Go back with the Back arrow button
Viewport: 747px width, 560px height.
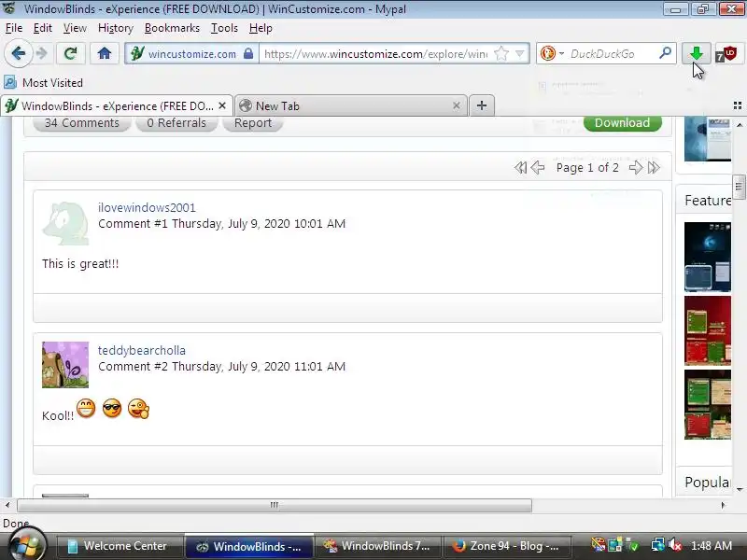click(18, 53)
